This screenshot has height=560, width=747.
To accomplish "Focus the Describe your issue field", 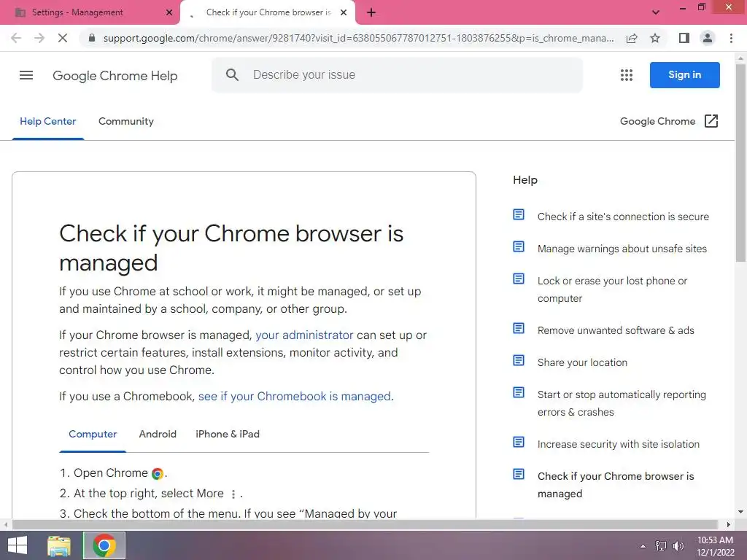I will pyautogui.click(x=398, y=75).
